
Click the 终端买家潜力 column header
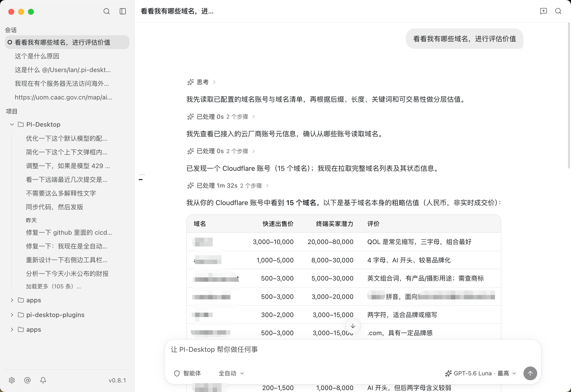(335, 224)
